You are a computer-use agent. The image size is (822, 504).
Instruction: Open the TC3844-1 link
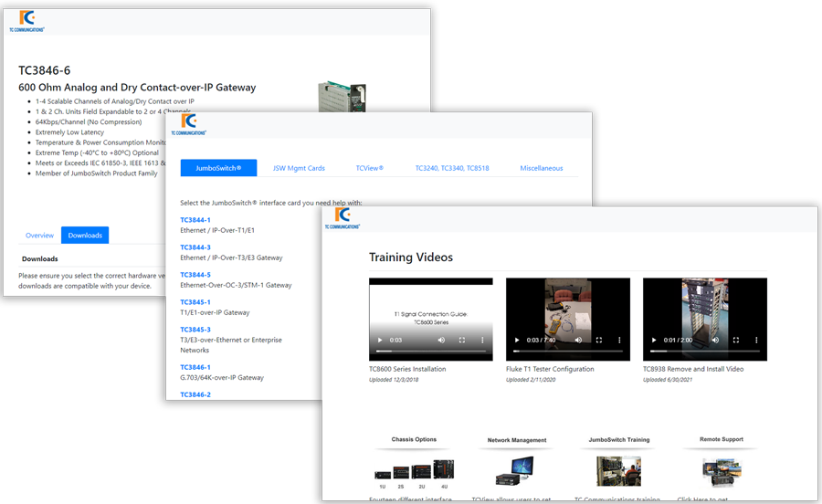pos(195,220)
